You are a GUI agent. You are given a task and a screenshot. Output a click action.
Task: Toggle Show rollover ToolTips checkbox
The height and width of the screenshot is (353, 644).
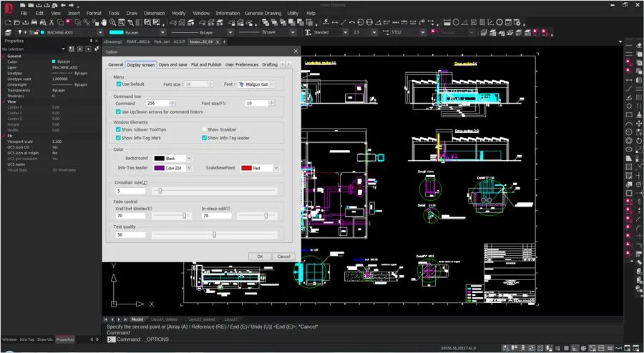click(x=119, y=129)
